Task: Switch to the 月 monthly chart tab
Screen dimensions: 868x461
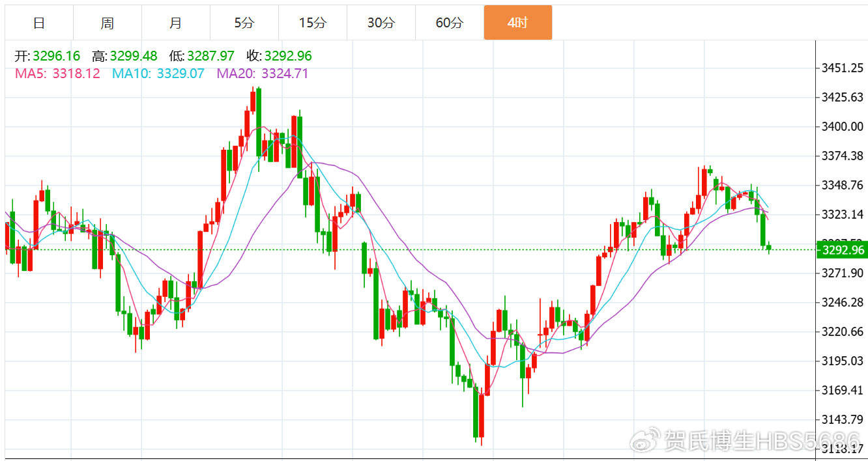Action: [176, 23]
